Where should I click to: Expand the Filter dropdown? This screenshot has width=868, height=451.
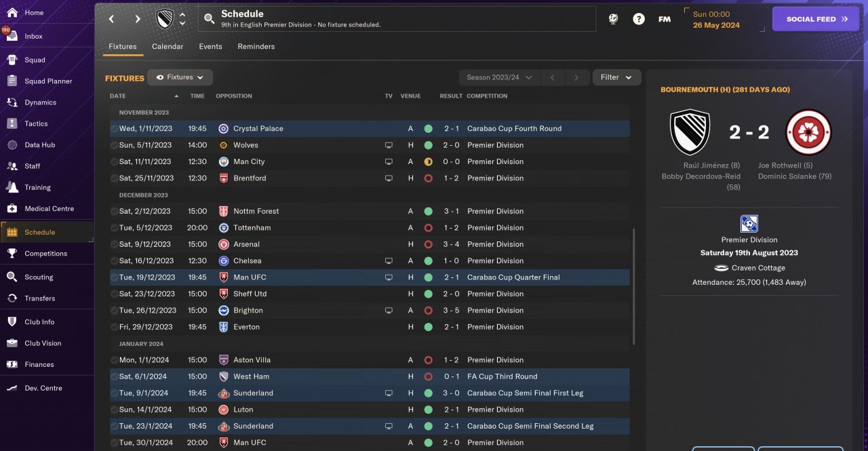616,77
